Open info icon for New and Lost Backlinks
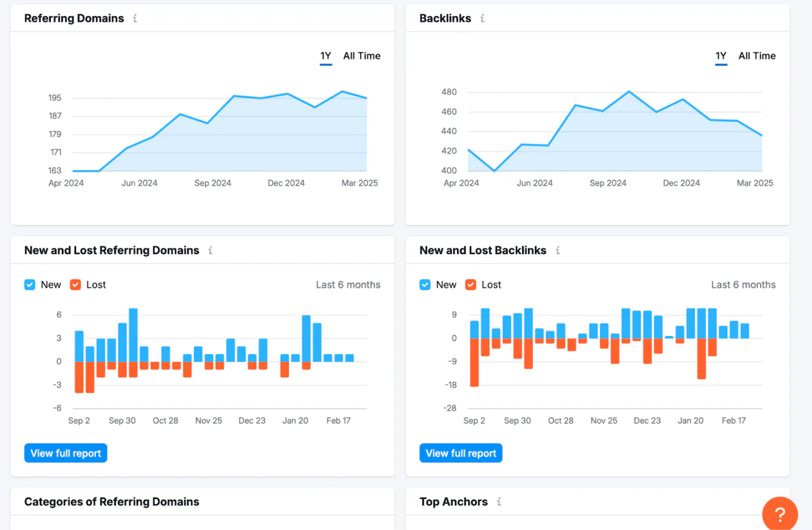 [x=558, y=250]
